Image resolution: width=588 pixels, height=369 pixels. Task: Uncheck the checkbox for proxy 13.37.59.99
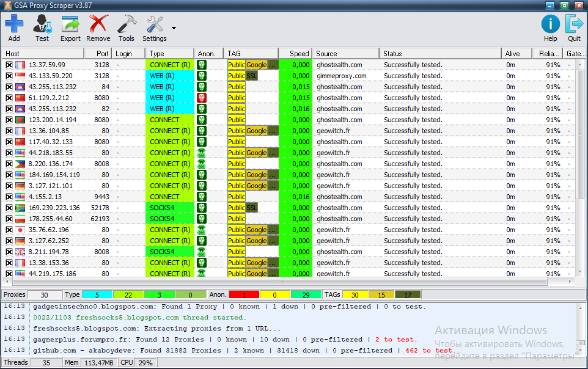[x=9, y=65]
